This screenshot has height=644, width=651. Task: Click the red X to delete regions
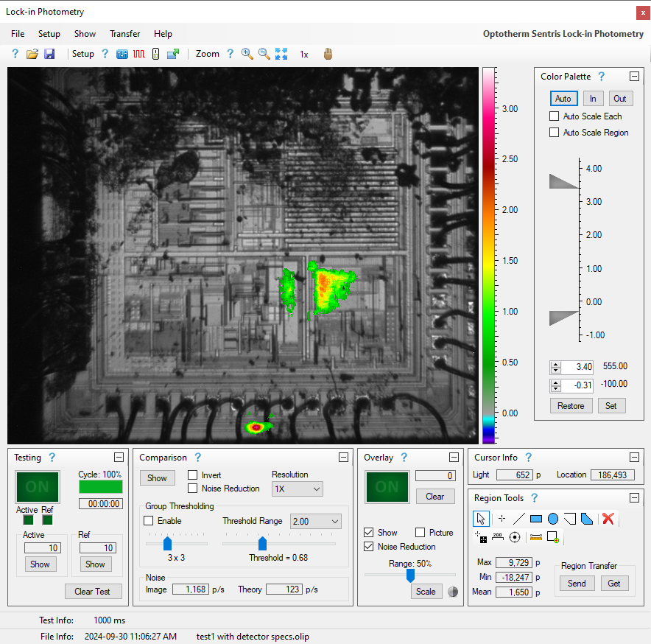click(x=607, y=519)
